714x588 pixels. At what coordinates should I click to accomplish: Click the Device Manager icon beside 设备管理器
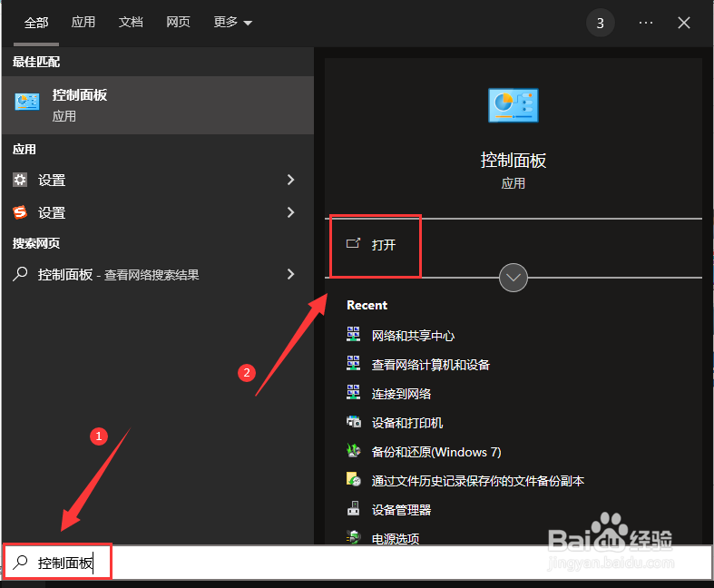[353, 509]
